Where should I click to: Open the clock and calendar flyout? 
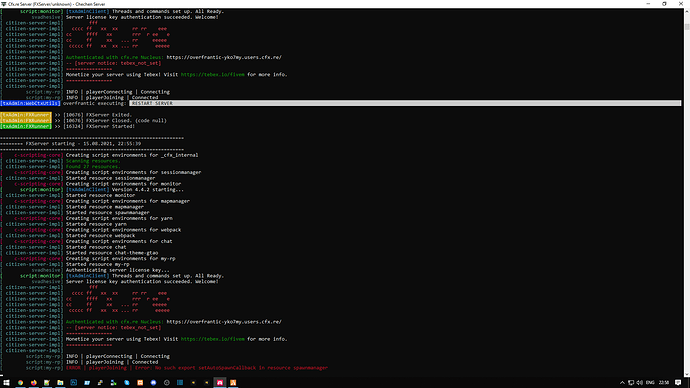tap(664, 383)
